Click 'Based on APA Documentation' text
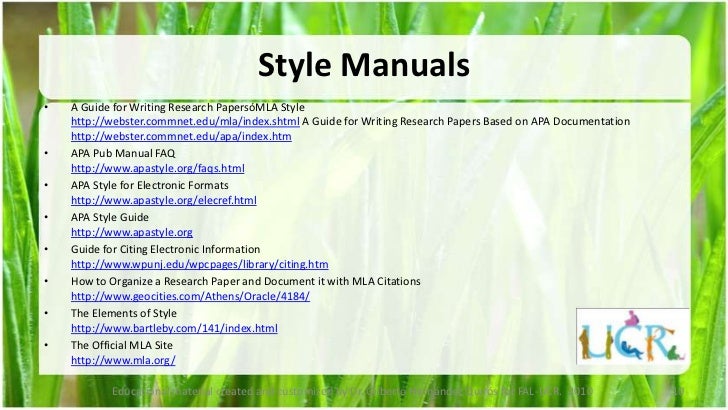Screen dimensions: 728x410 point(556,122)
